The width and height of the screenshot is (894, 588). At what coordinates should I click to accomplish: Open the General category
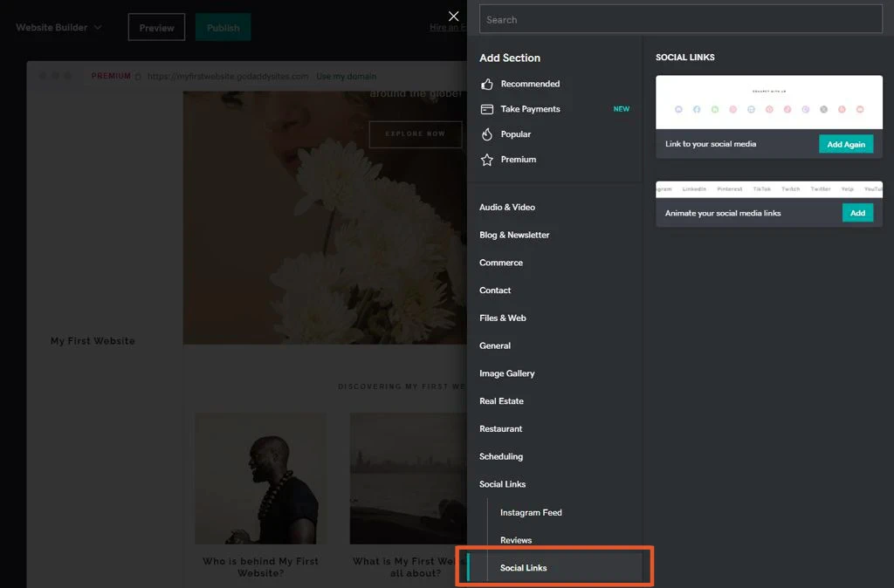tap(495, 345)
